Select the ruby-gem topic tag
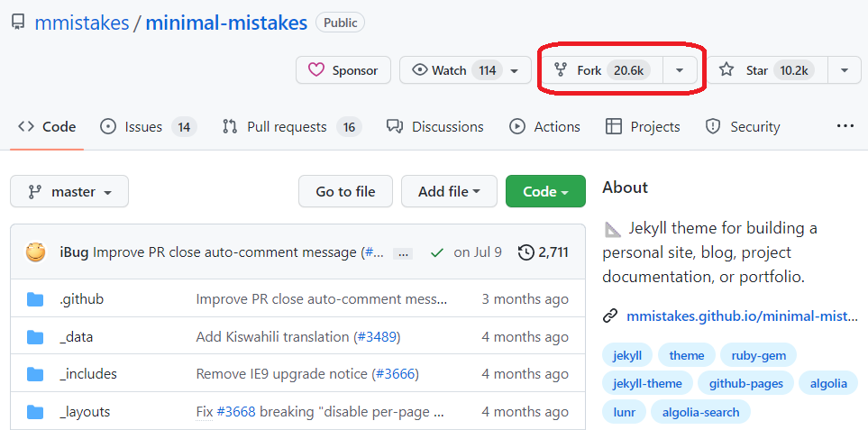The height and width of the screenshot is (430, 868). (x=758, y=355)
